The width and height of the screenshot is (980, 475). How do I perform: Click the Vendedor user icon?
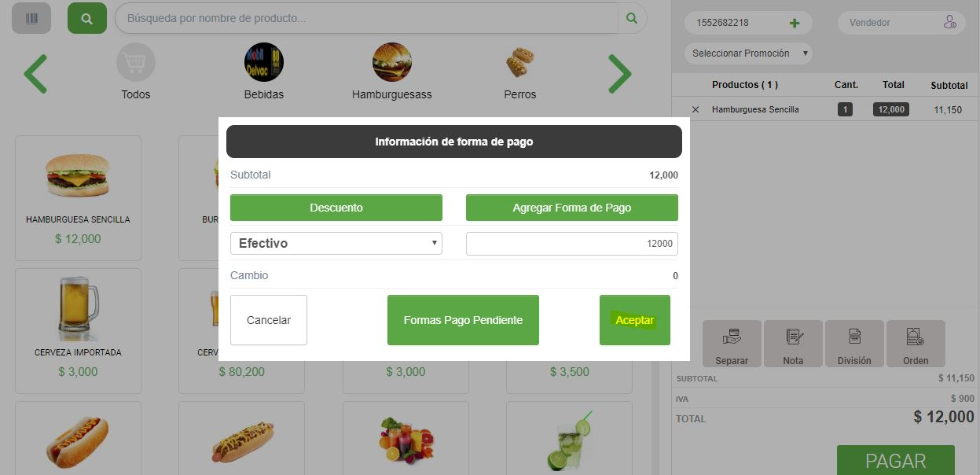click(x=949, y=23)
